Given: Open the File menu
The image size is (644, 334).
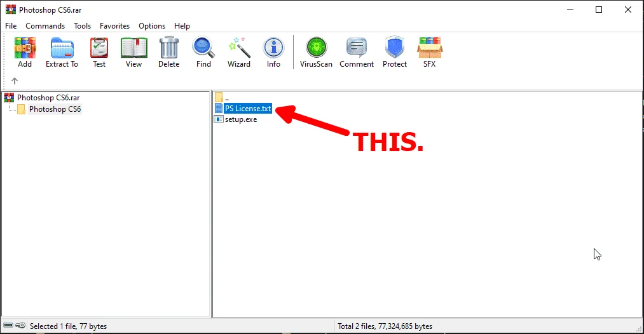Looking at the screenshot, I should tap(11, 26).
